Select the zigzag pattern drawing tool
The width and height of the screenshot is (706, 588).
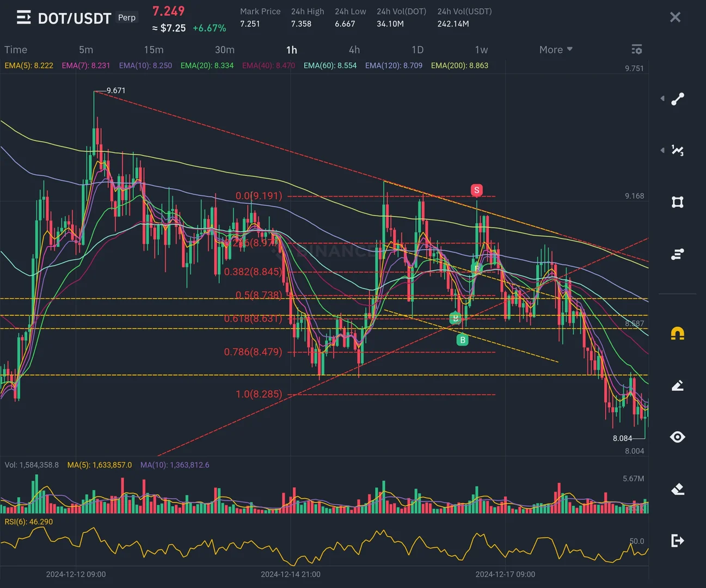tap(678, 150)
